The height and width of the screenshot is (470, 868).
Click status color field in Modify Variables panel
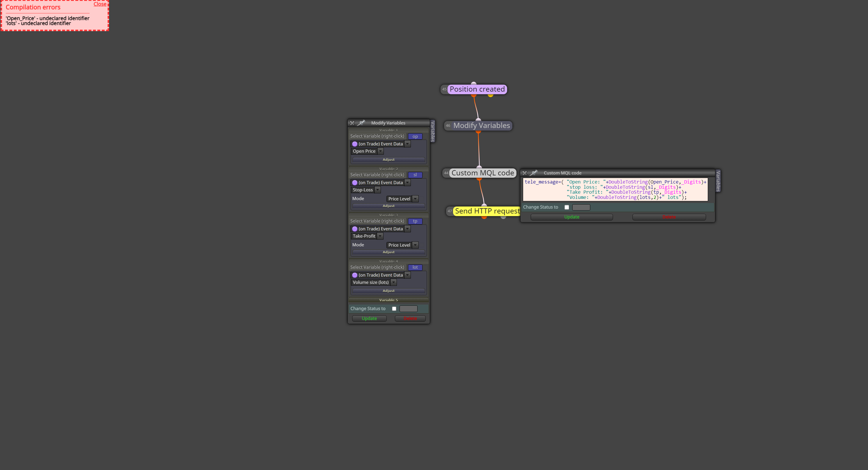[x=408, y=309]
